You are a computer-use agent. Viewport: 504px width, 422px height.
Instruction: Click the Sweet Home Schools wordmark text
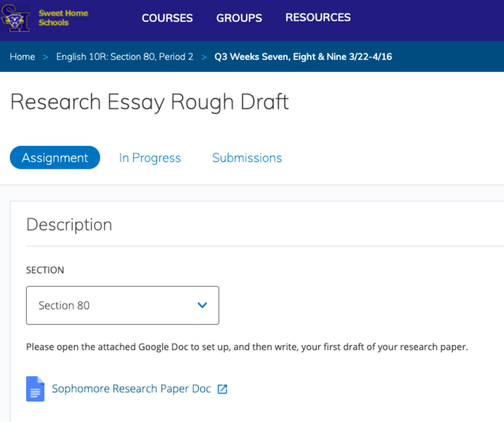pos(63,18)
